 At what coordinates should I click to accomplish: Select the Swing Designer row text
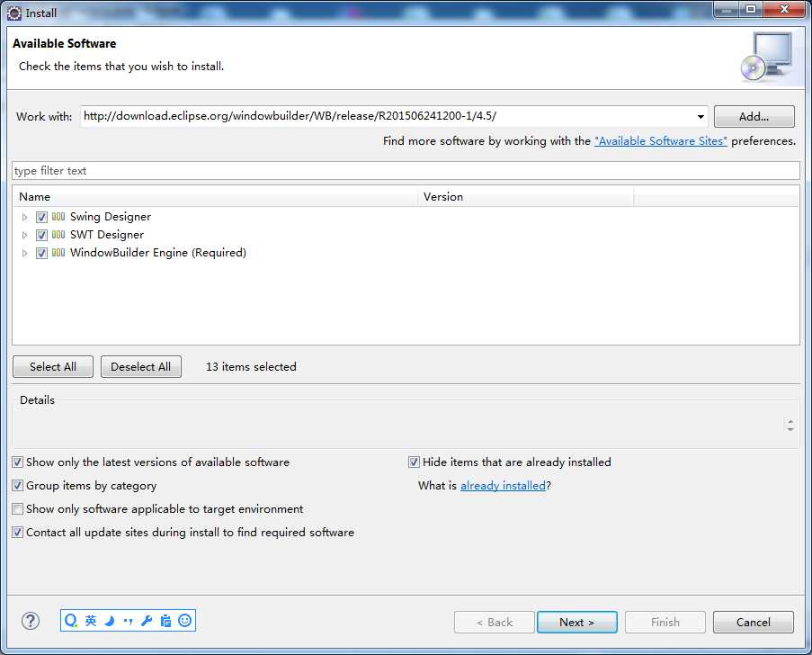pos(111,217)
